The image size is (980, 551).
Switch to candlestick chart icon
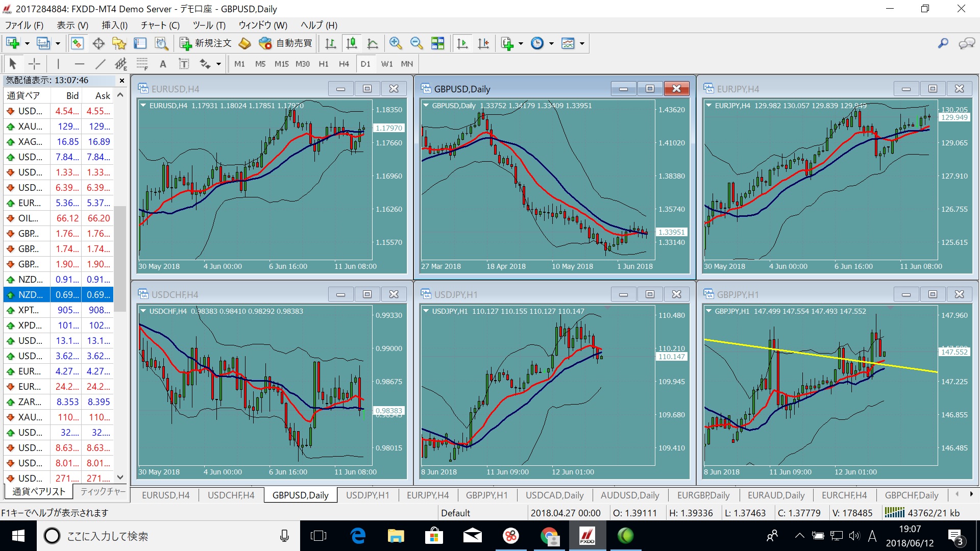coord(351,43)
